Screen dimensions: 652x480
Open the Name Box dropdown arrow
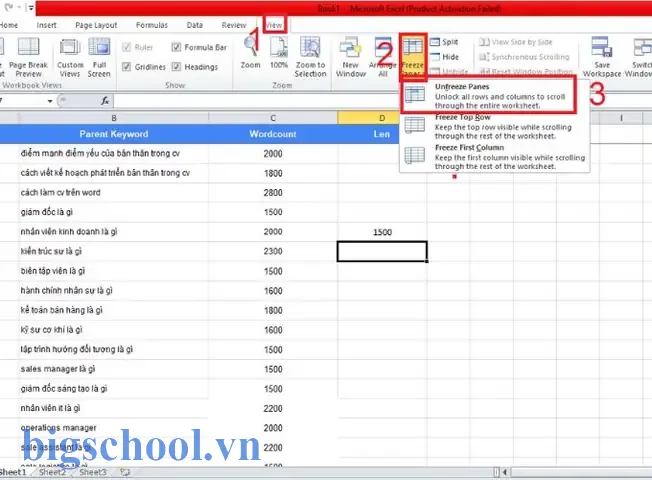pos(50,101)
